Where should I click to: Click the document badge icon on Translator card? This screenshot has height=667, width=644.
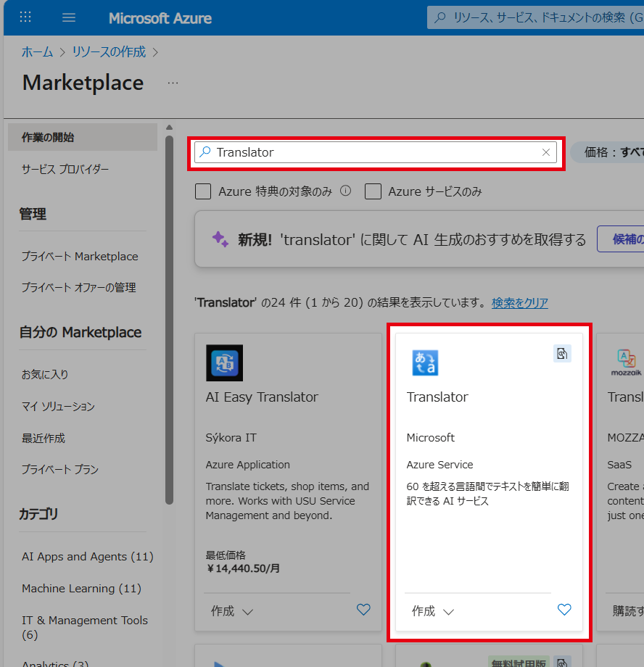[562, 353]
